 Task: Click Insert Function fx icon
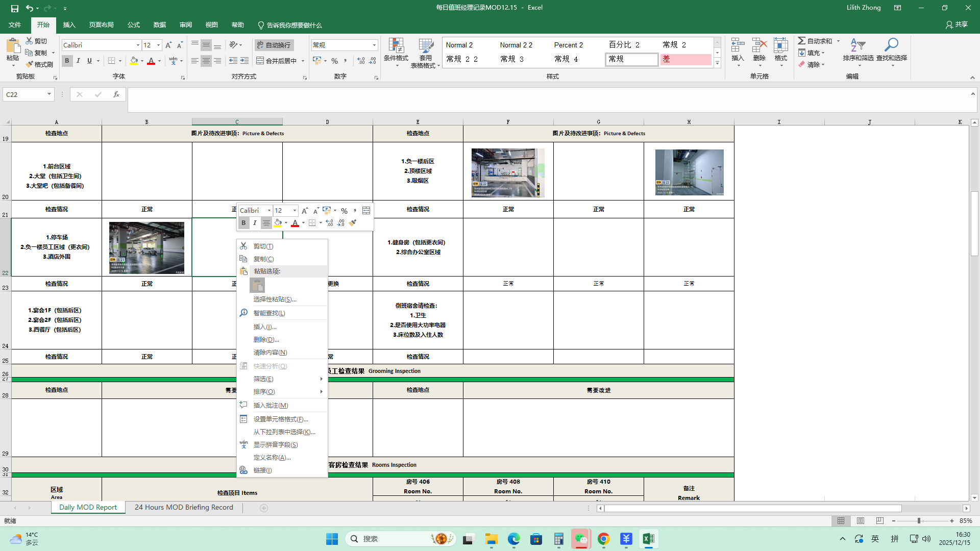(x=116, y=94)
